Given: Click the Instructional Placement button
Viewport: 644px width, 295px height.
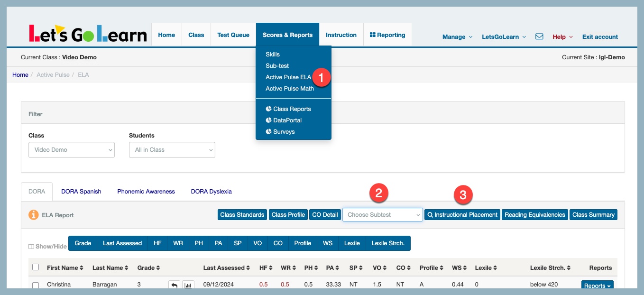Looking at the screenshot, I should pyautogui.click(x=462, y=215).
